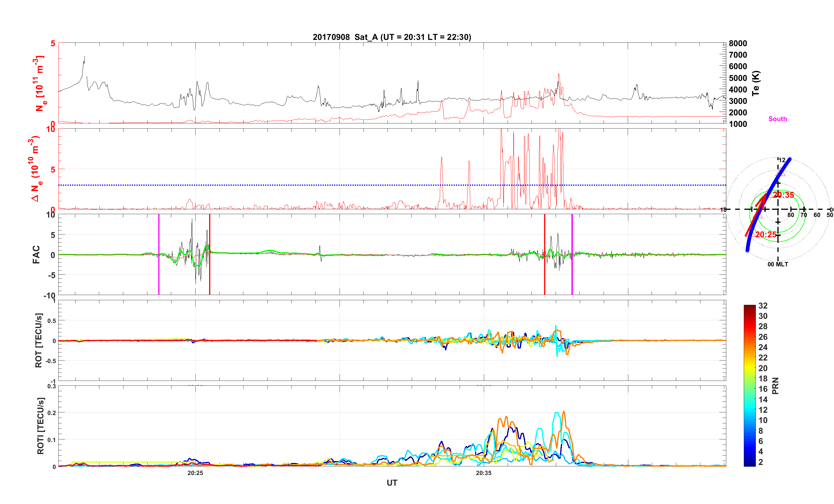This screenshot has height=504, width=834.
Task: Click the PRN colorbar at value 32
Action: pos(749,306)
